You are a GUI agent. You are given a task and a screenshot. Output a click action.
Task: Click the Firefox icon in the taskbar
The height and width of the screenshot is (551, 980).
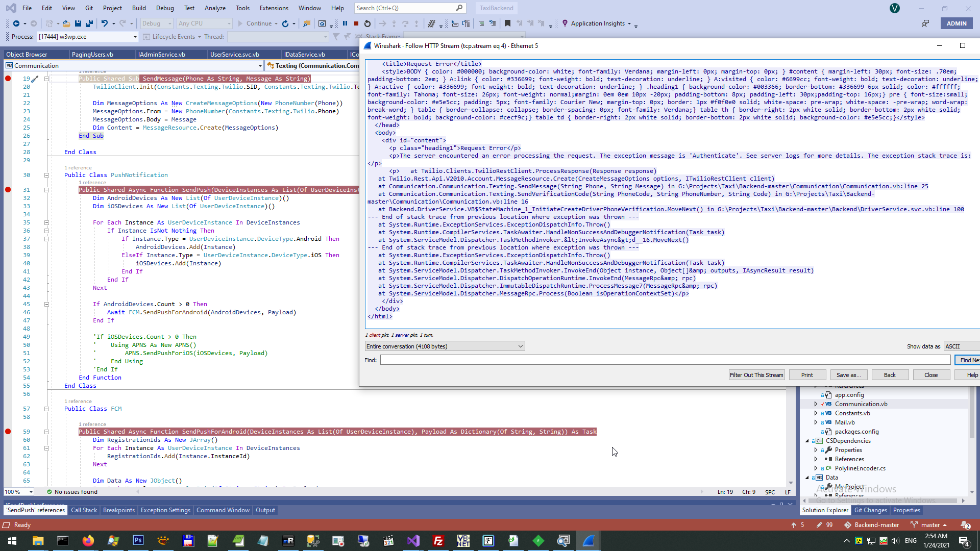(88, 541)
